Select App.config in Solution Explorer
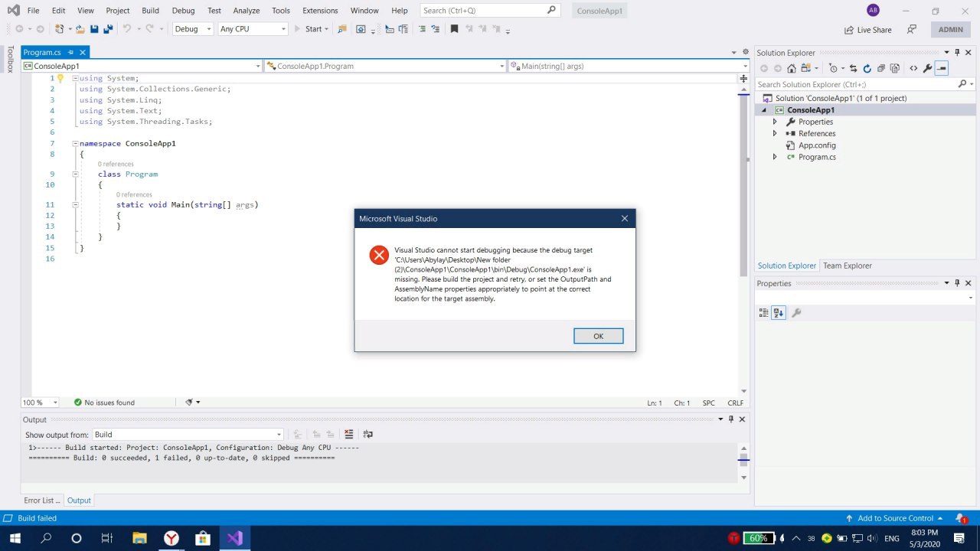This screenshot has width=980, height=551. coord(817,145)
